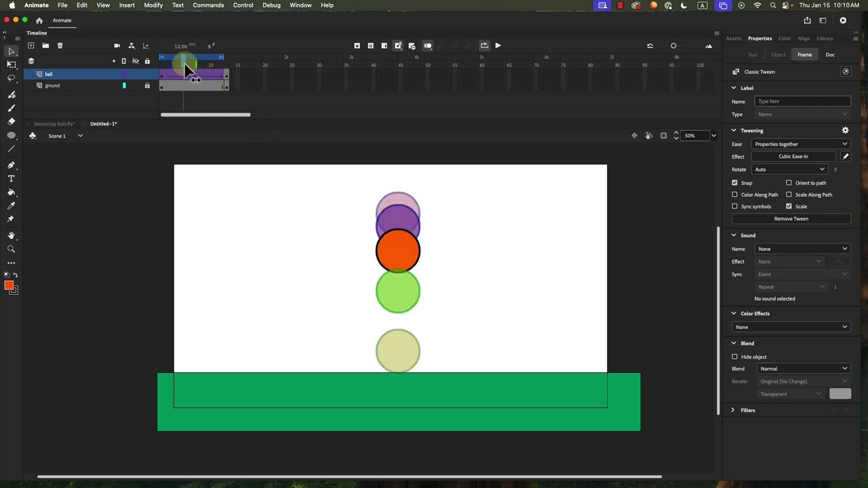
Task: Add a new layer in timeline
Action: tap(31, 45)
